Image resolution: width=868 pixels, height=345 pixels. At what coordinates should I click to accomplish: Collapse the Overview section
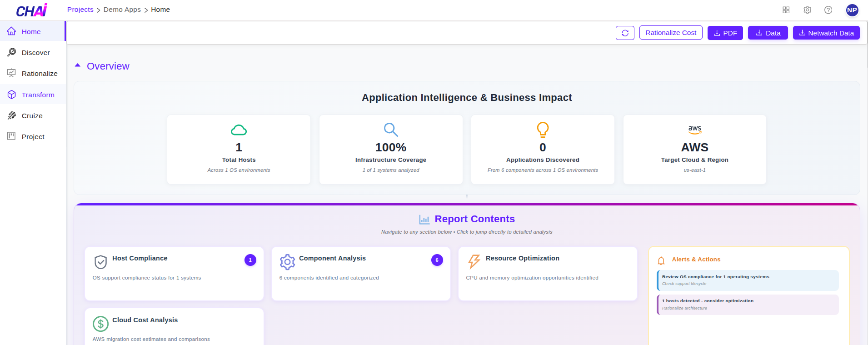click(x=78, y=66)
